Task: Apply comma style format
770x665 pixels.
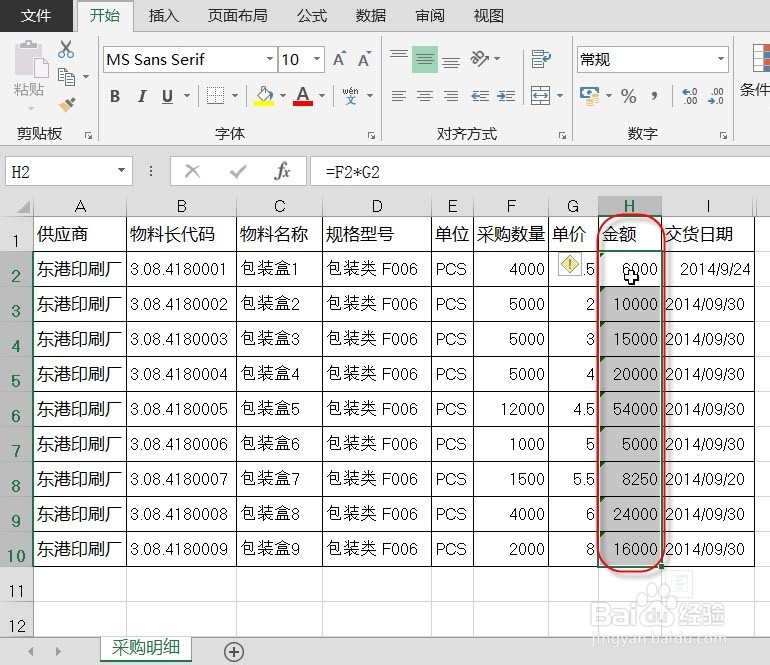Action: pos(654,96)
